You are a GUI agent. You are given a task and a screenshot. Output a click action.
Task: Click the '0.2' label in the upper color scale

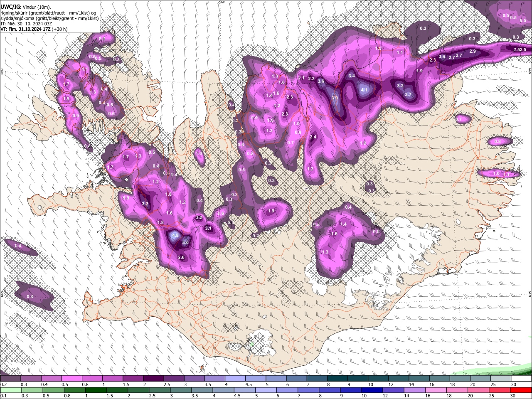coord(4,384)
